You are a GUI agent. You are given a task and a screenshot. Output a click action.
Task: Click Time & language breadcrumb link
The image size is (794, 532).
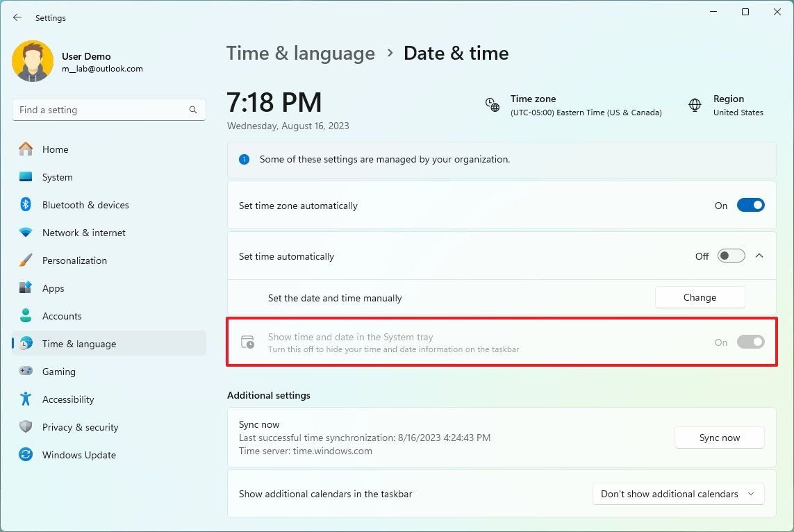point(300,53)
